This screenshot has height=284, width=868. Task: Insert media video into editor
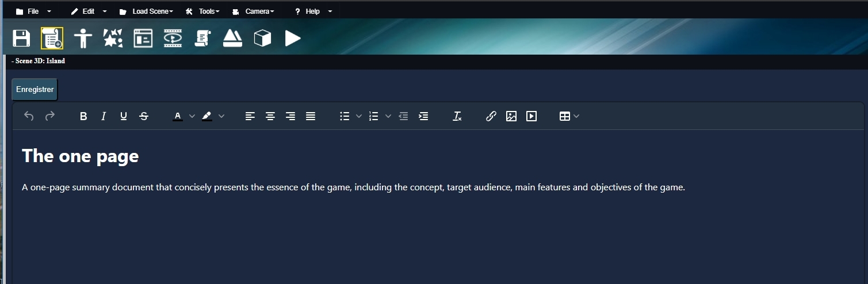[531, 116]
